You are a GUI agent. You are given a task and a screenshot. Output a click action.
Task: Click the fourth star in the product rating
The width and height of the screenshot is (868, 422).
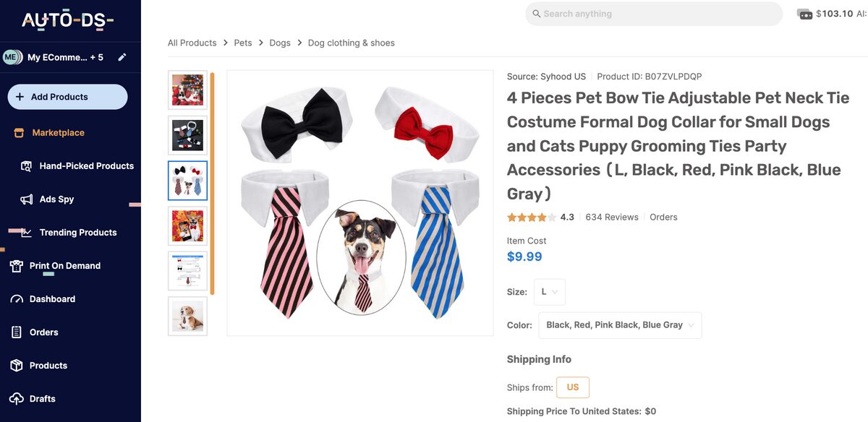[x=541, y=216]
